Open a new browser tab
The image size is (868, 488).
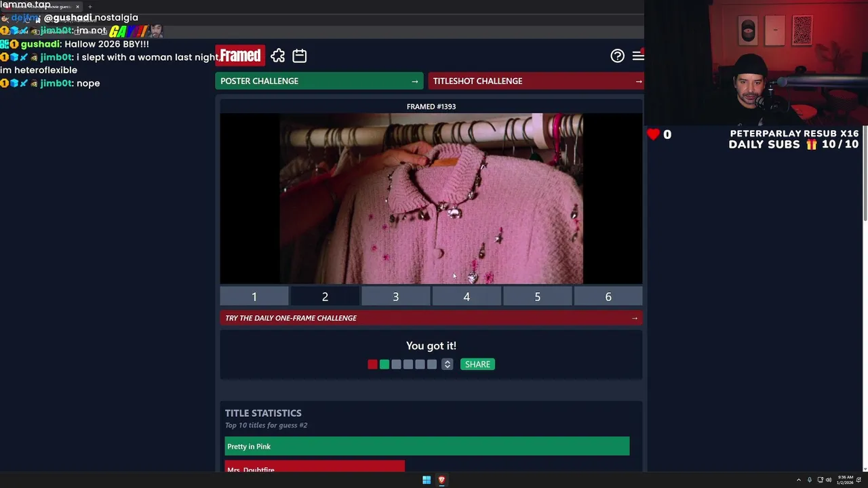point(90,7)
